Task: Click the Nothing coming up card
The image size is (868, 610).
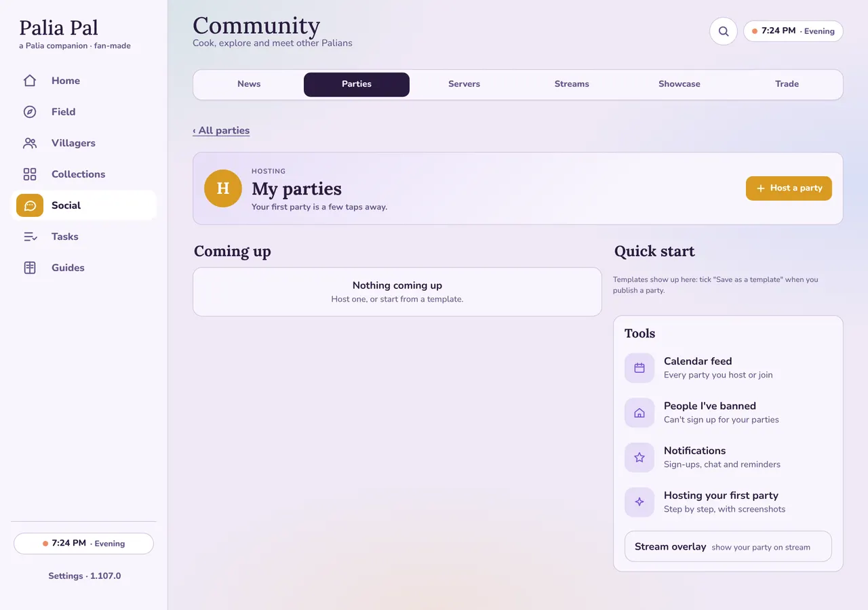Action: (397, 291)
